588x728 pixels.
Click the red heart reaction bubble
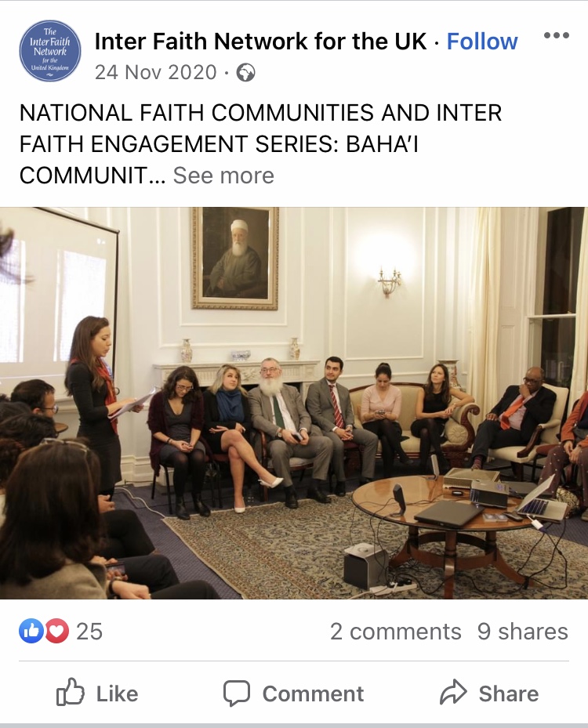[56, 631]
